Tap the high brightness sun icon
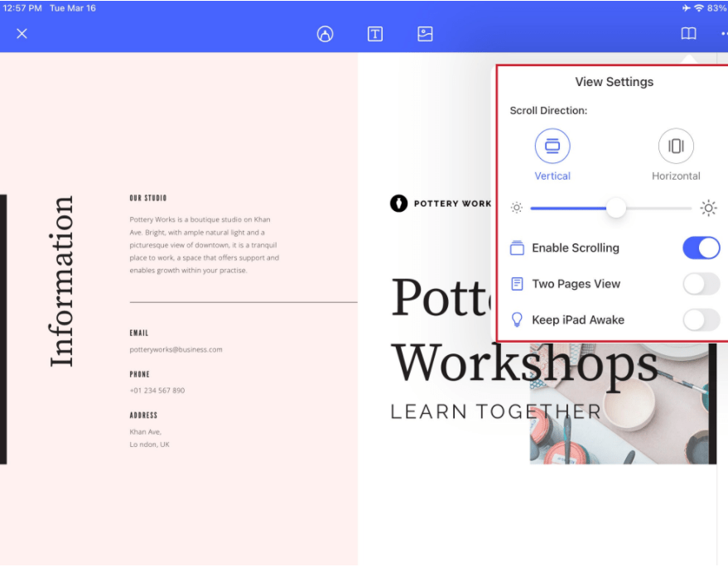This screenshot has width=728, height=567. (708, 208)
